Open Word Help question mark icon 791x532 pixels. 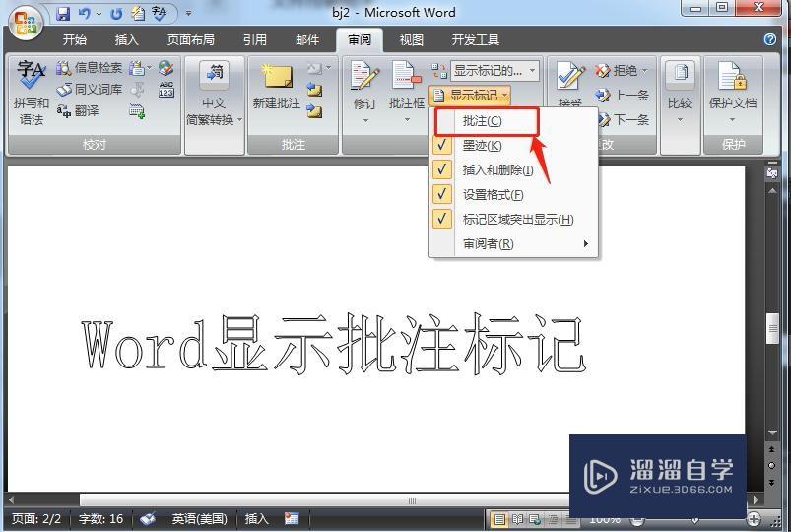tap(769, 39)
